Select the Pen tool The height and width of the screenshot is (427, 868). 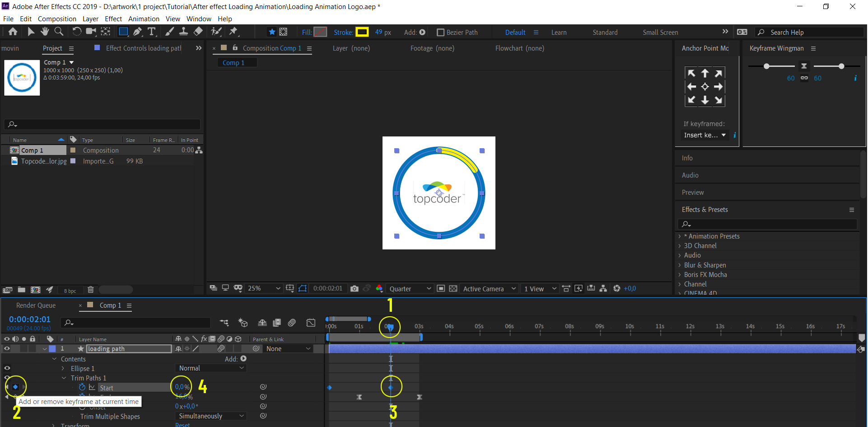pyautogui.click(x=138, y=32)
